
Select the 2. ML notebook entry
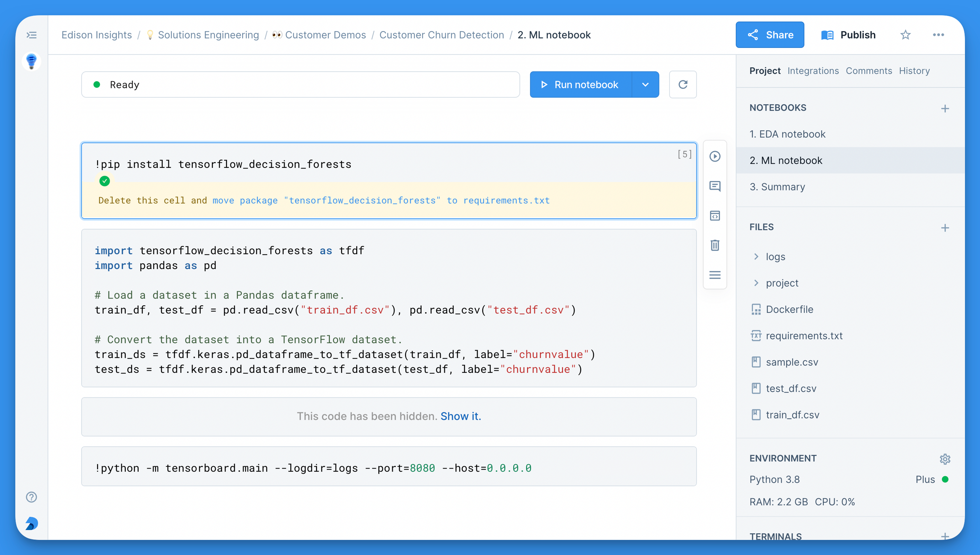click(x=850, y=160)
